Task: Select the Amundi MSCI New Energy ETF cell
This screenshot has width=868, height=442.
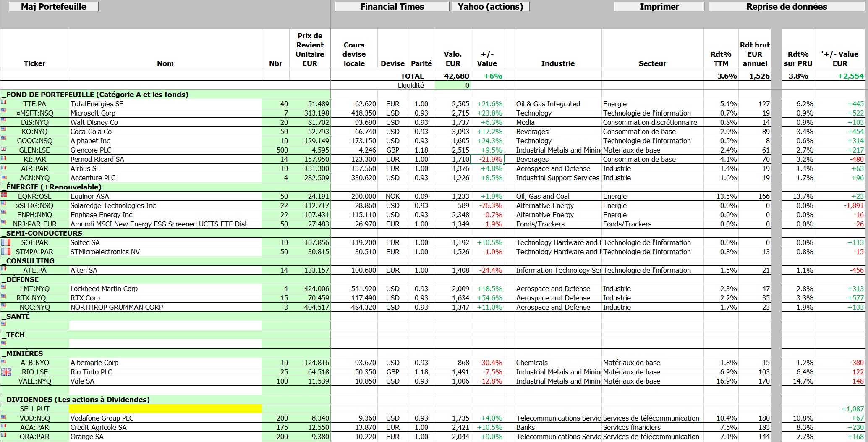Action: (x=165, y=224)
